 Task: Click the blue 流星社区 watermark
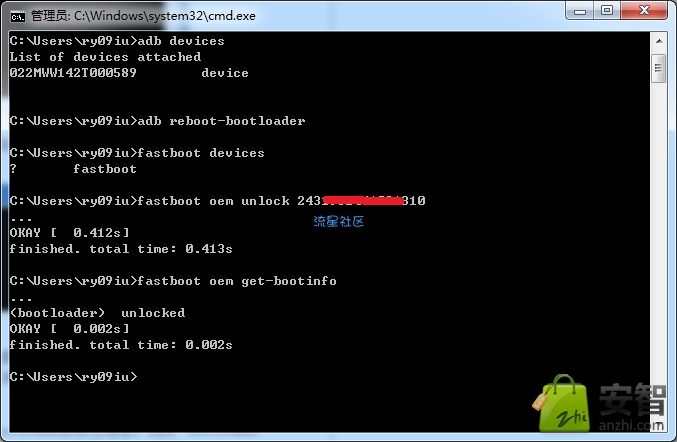(338, 221)
